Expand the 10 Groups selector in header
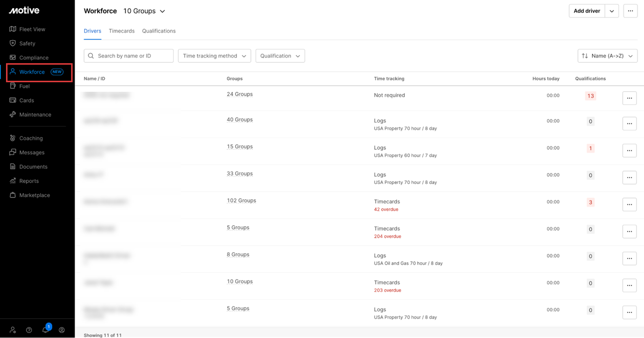Image resolution: width=644 pixels, height=338 pixels. coord(144,11)
